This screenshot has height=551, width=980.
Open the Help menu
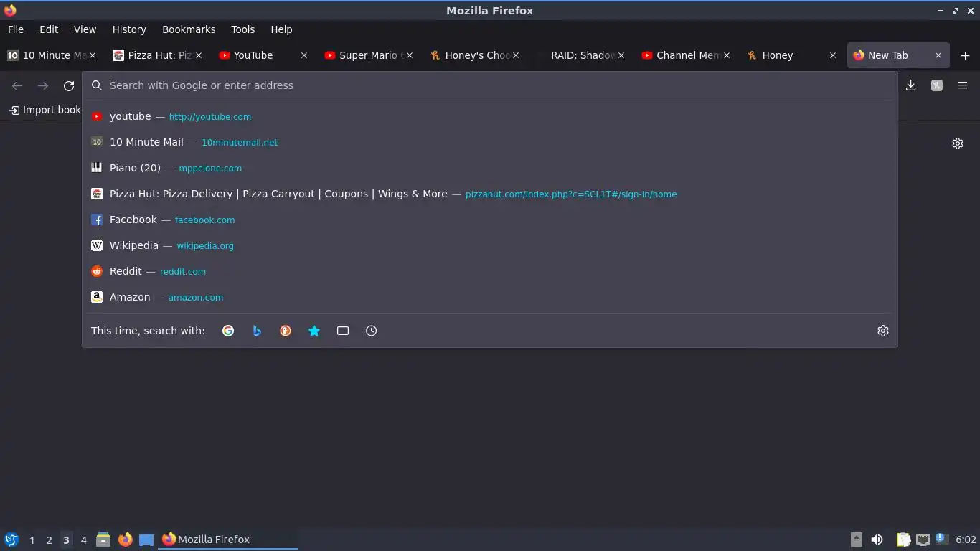pos(281,29)
